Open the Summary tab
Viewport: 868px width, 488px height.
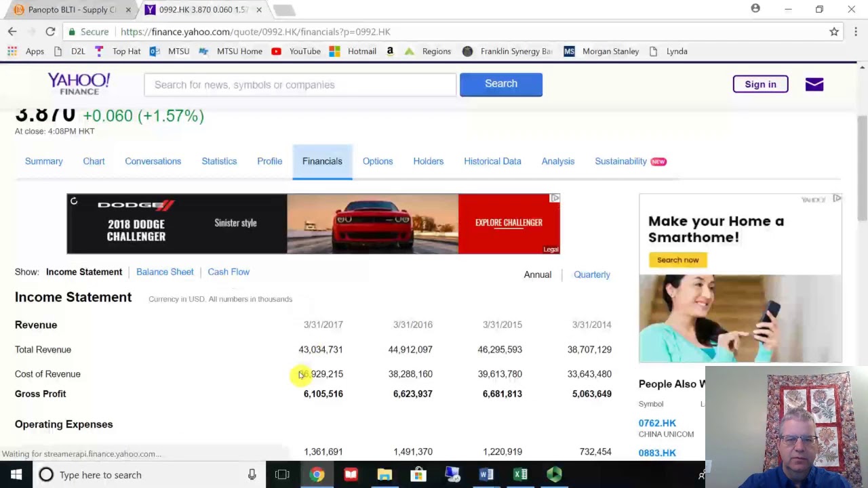click(x=44, y=161)
